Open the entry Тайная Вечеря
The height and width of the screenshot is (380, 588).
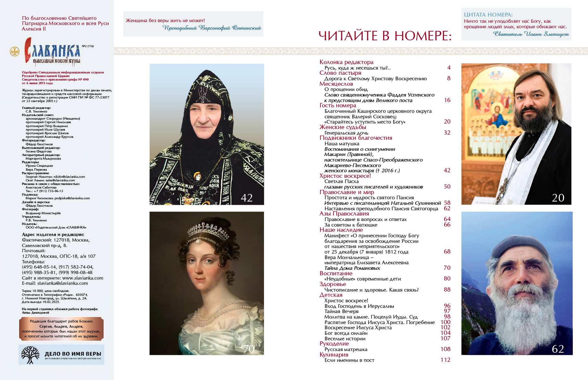tap(342, 311)
